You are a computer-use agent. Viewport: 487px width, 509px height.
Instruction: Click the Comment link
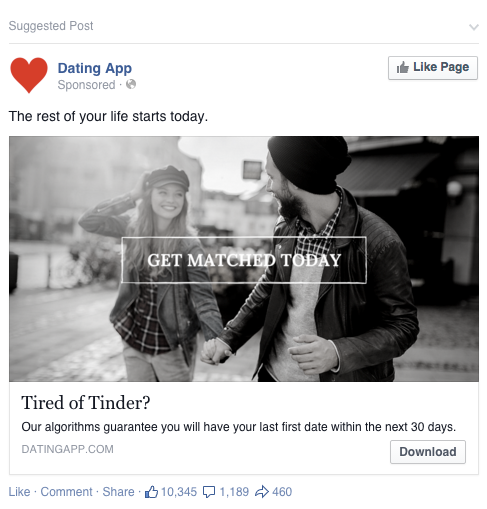pyautogui.click(x=66, y=492)
